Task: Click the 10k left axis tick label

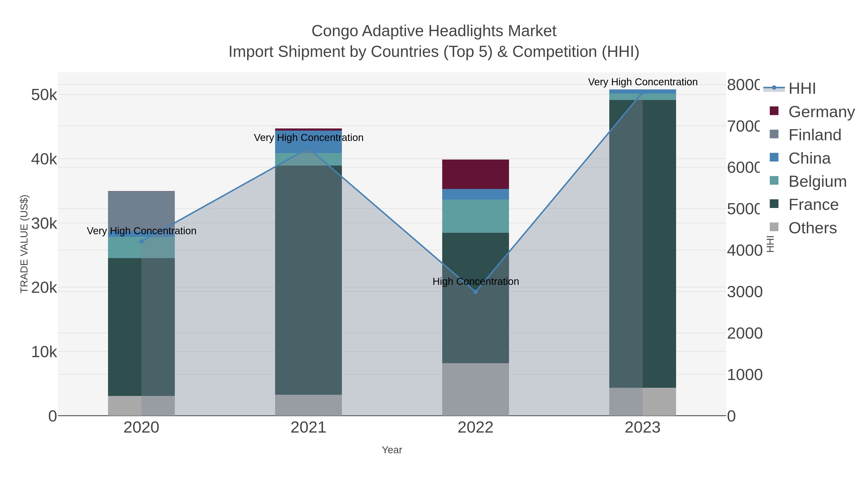Action: pyautogui.click(x=44, y=352)
